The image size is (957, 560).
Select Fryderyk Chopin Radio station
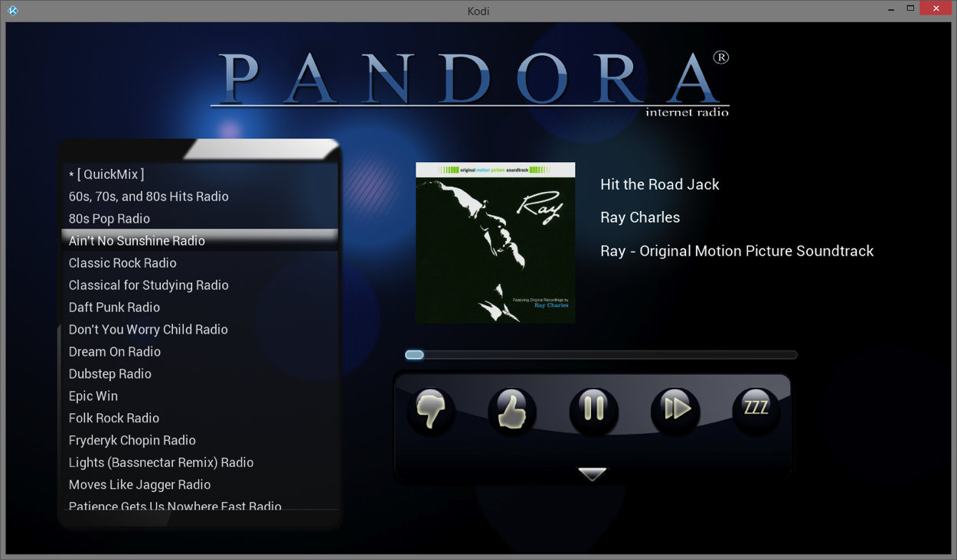[x=199, y=440]
